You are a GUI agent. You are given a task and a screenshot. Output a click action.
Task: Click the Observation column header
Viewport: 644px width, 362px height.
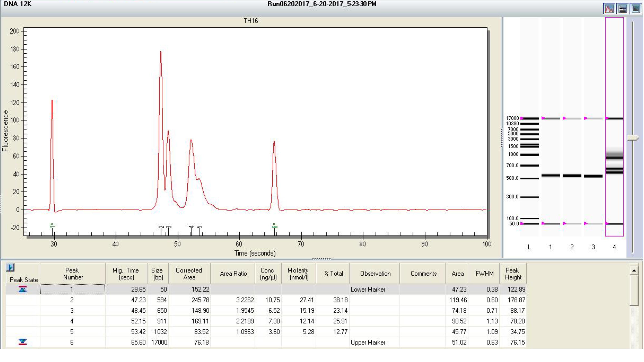[x=375, y=274]
